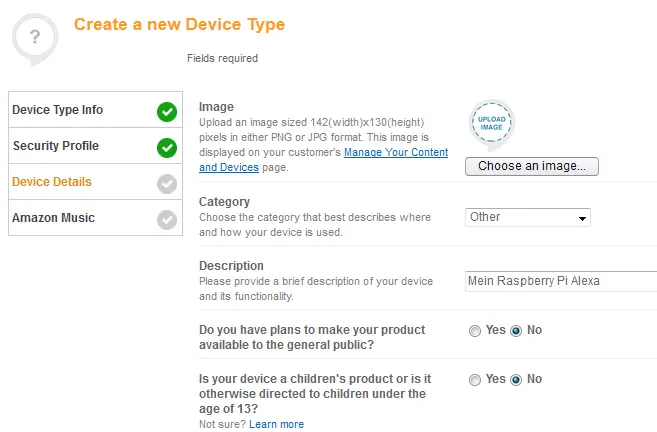Screen dimensions: 657x432
Task: Click the question mark help bubble icon
Action: [35, 39]
